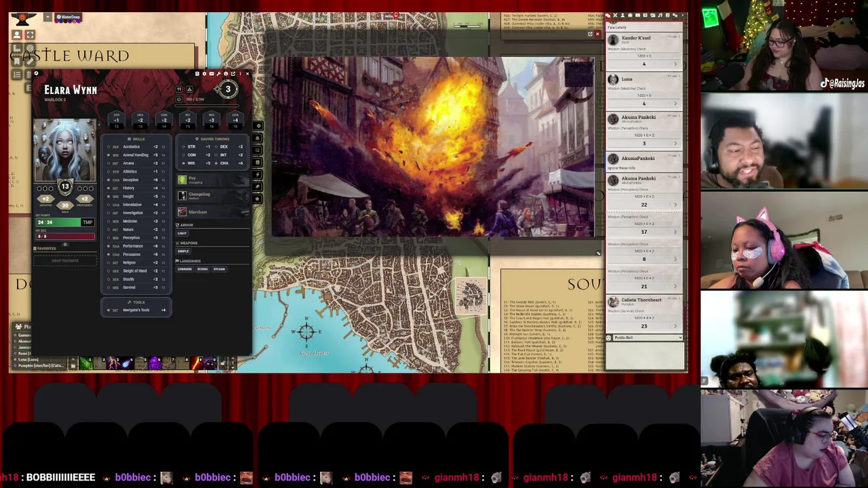Open the list Features tab on sheet side
This screenshot has height=488, width=868.
point(258,150)
